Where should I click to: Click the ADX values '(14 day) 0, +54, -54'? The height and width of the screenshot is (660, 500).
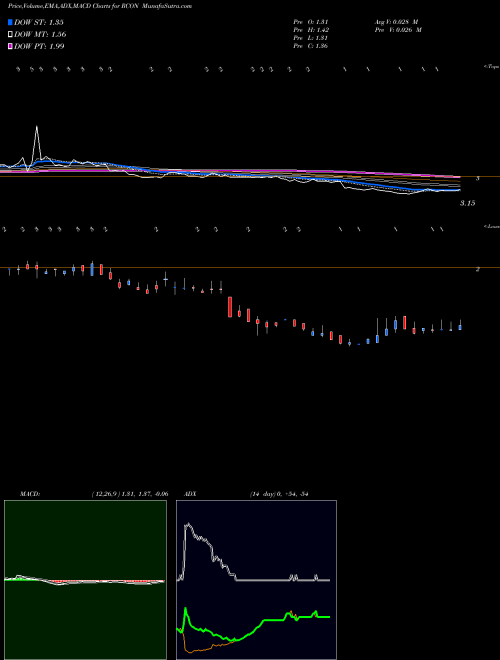(279, 494)
